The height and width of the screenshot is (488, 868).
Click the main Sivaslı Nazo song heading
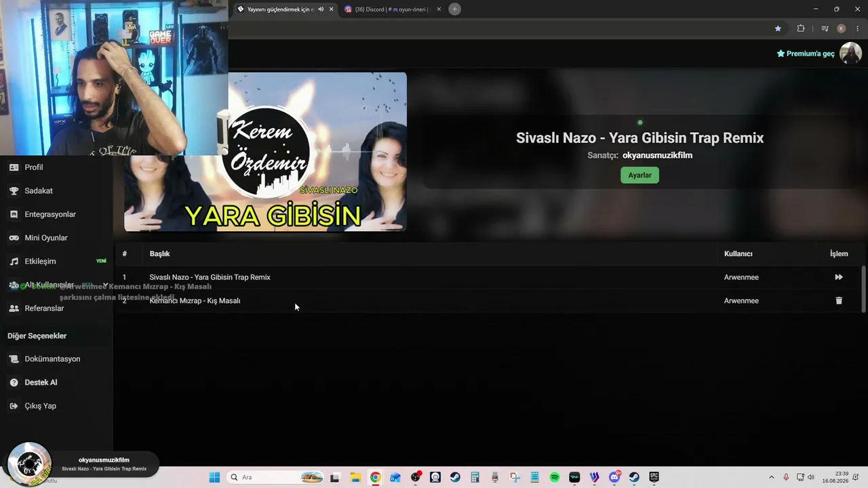tap(639, 138)
